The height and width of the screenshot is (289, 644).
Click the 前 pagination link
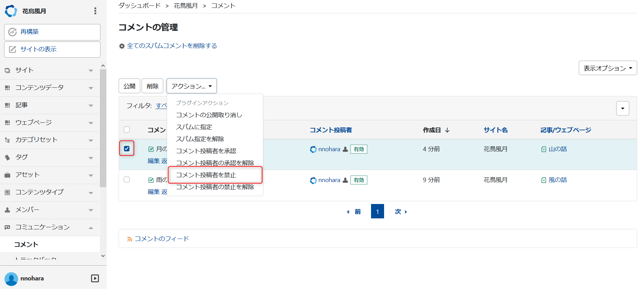click(354, 212)
